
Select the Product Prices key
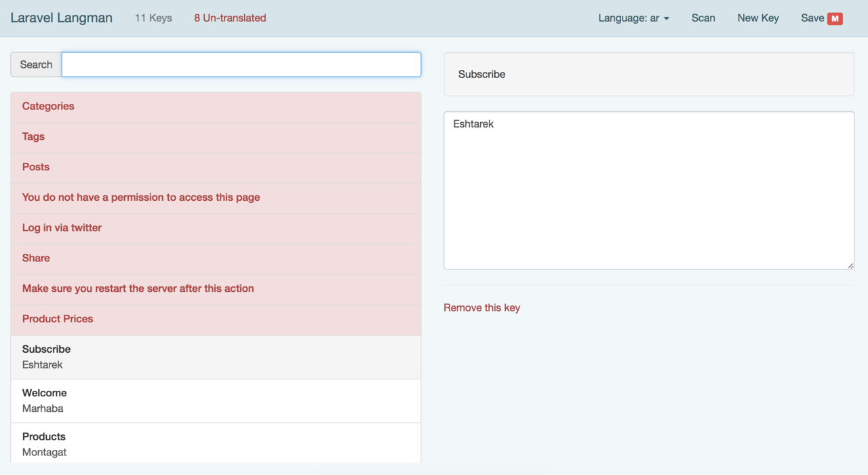[216, 320]
